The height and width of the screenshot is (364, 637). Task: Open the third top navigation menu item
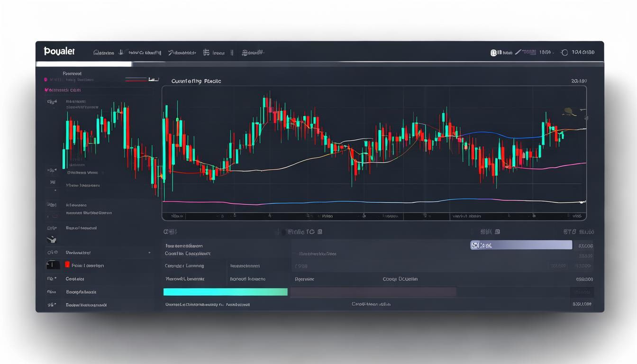pos(182,53)
